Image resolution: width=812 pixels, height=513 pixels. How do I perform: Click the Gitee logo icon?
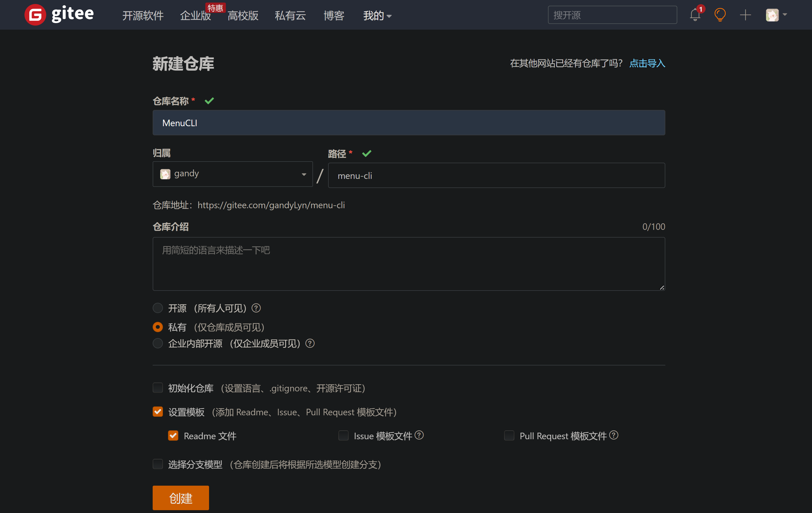pyautogui.click(x=35, y=15)
